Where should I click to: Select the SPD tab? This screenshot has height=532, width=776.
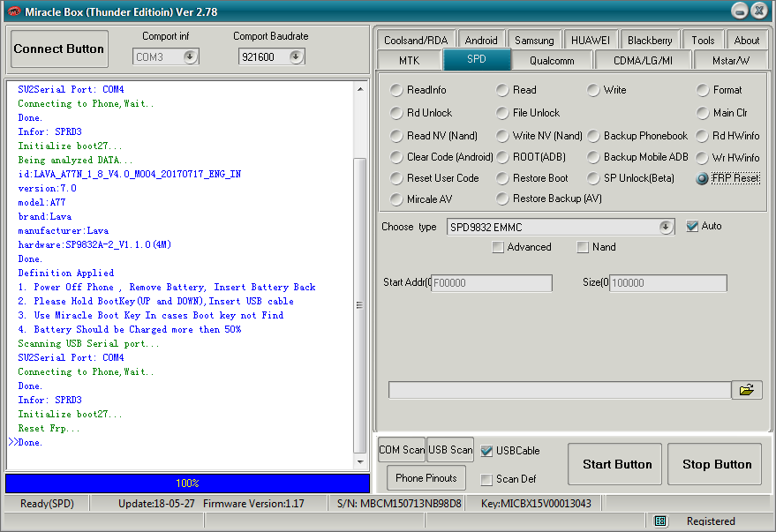pos(477,59)
